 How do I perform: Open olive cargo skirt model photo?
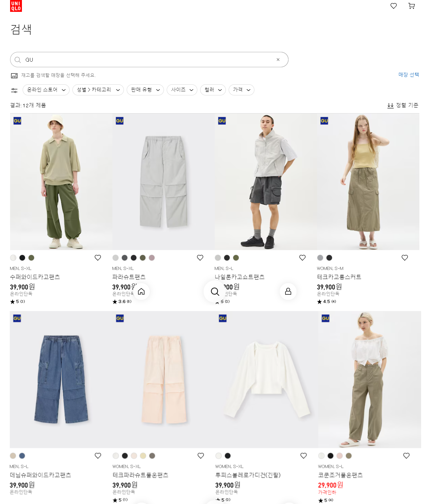[368, 182]
